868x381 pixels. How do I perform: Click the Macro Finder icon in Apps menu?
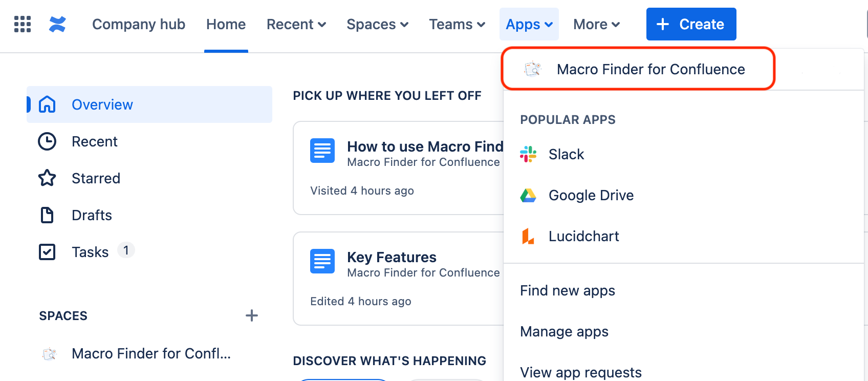pos(533,69)
